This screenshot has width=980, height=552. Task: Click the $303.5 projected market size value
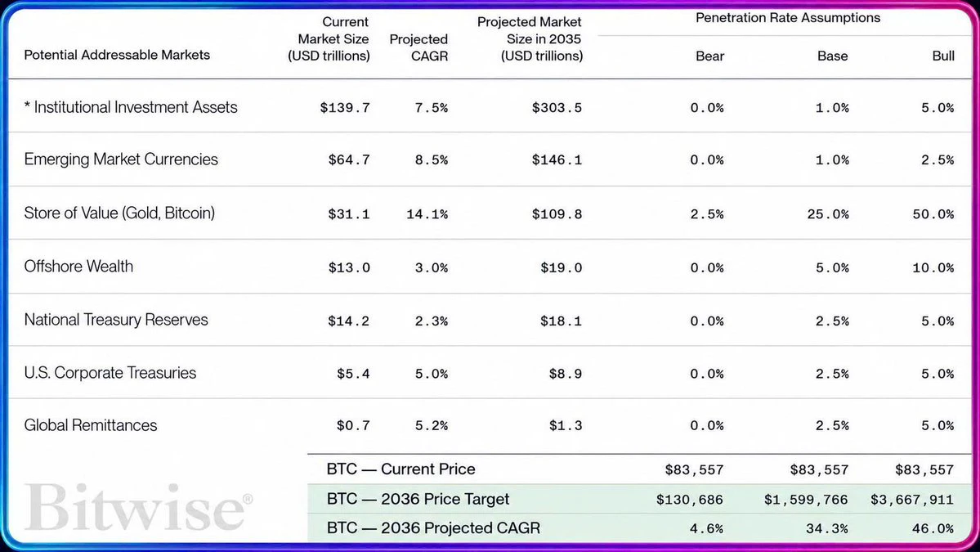pos(557,107)
